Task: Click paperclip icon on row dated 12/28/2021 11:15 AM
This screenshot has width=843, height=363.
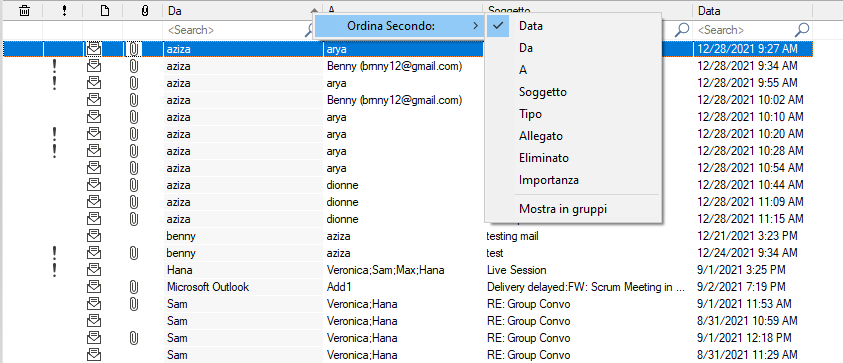Action: click(134, 219)
